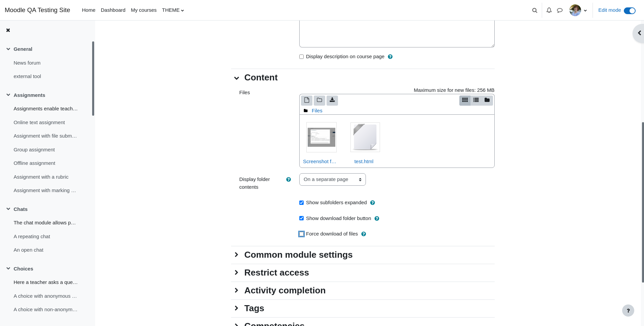Expand the Restrict access section

[276, 273]
